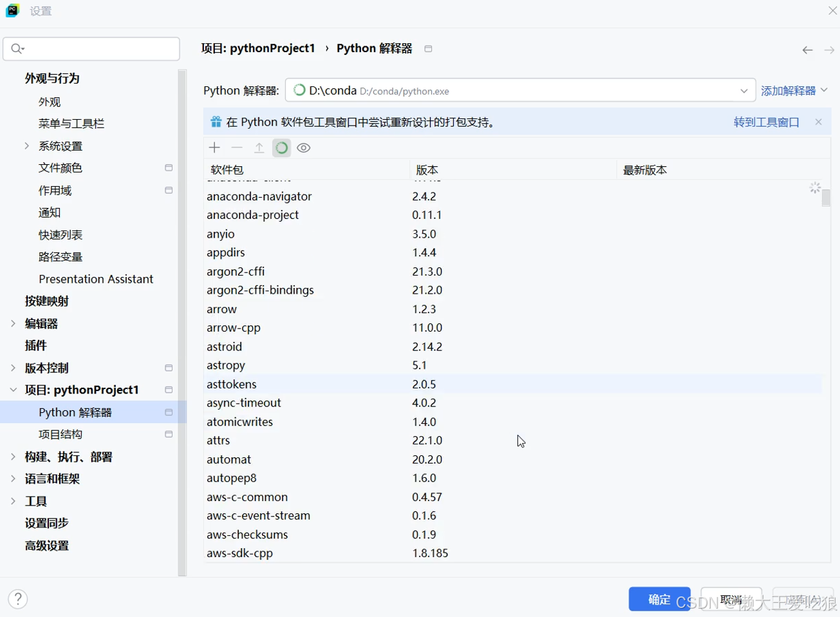
Task: Select the aws-sdk-cpp package row
Action: (513, 553)
